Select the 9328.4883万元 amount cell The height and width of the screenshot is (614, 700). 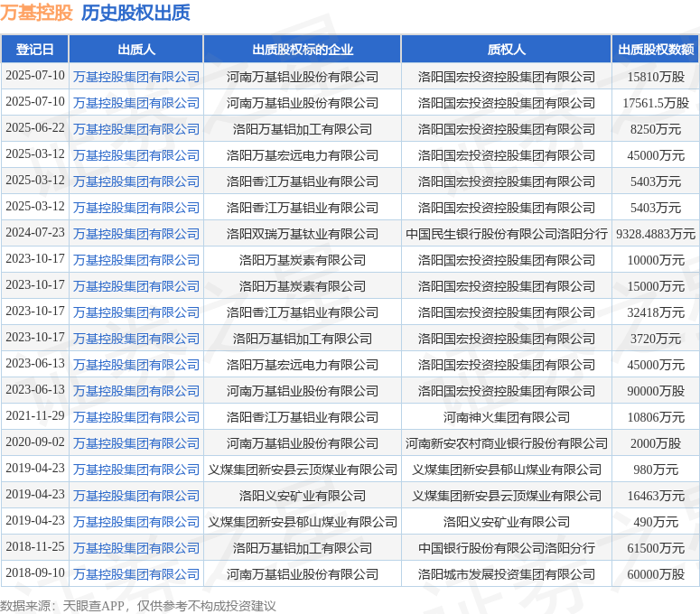655,234
